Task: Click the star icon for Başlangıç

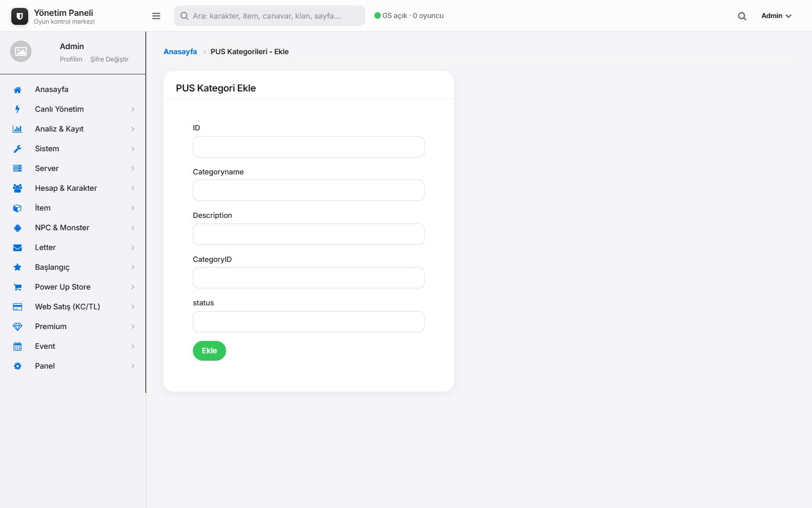Action: pyautogui.click(x=17, y=268)
